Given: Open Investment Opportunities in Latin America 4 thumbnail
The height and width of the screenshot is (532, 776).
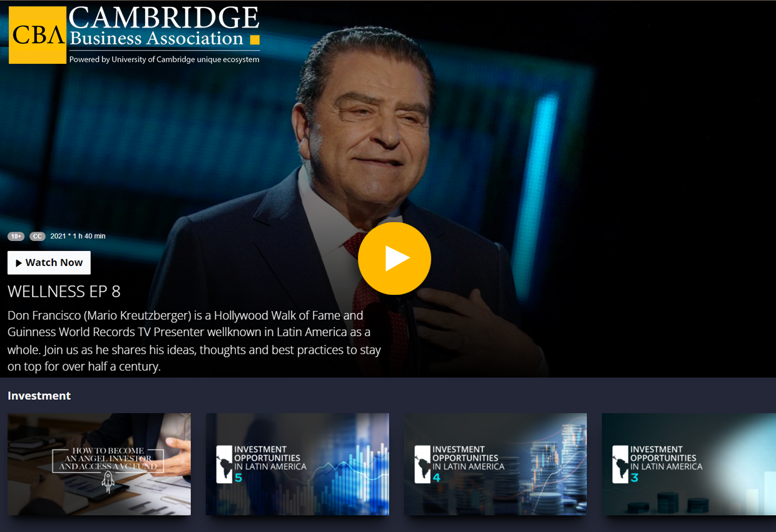Looking at the screenshot, I should 496,464.
